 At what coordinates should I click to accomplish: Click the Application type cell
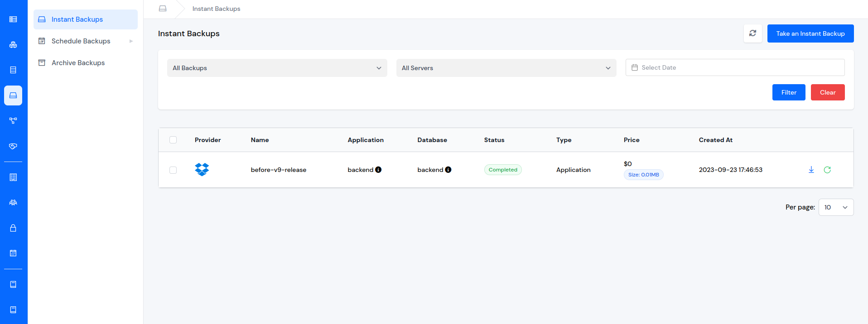(x=574, y=170)
